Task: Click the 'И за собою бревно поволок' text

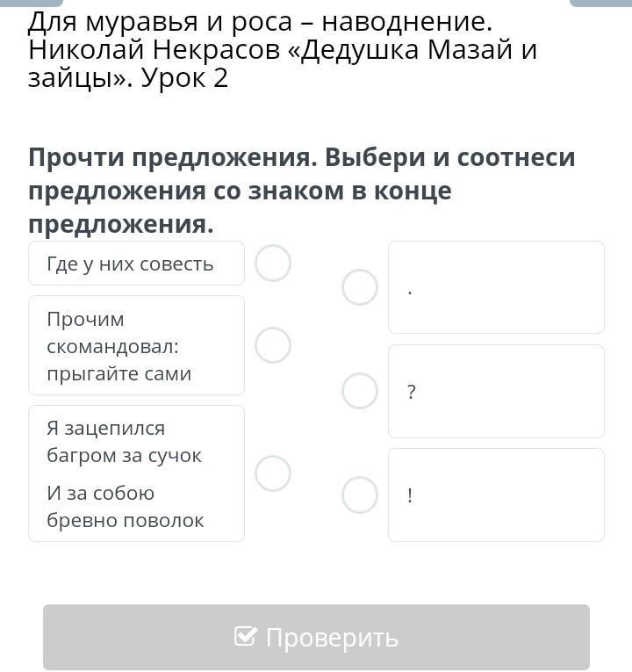Action: coord(125,507)
